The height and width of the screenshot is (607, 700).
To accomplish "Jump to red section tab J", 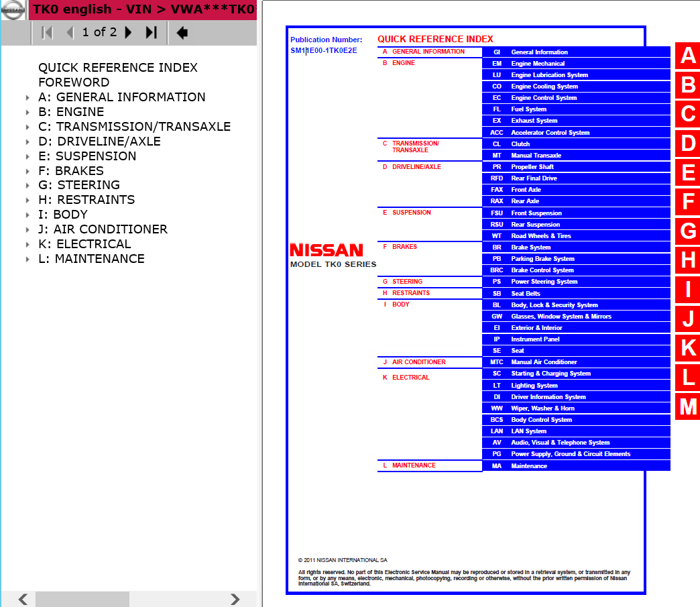I will [x=687, y=319].
